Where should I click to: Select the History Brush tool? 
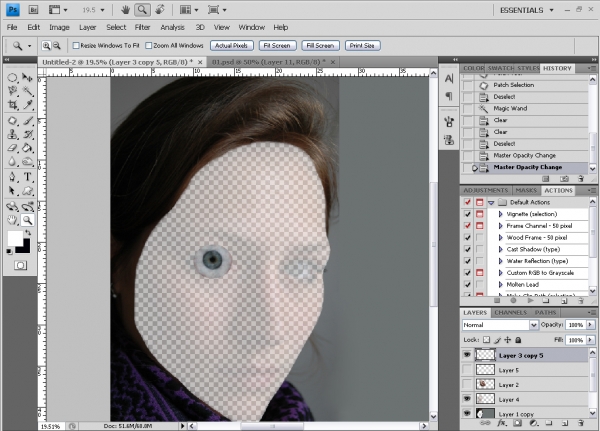pyautogui.click(x=27, y=134)
